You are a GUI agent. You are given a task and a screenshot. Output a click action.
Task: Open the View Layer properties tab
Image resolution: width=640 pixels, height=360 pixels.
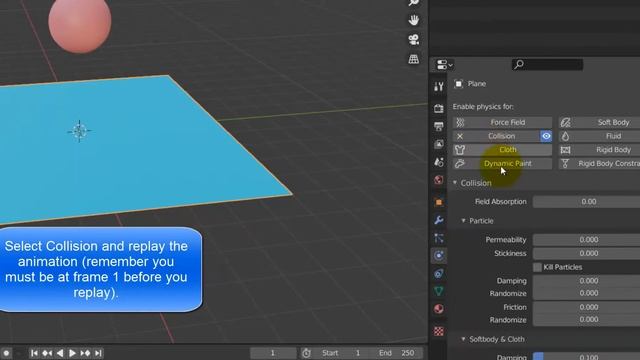(439, 144)
